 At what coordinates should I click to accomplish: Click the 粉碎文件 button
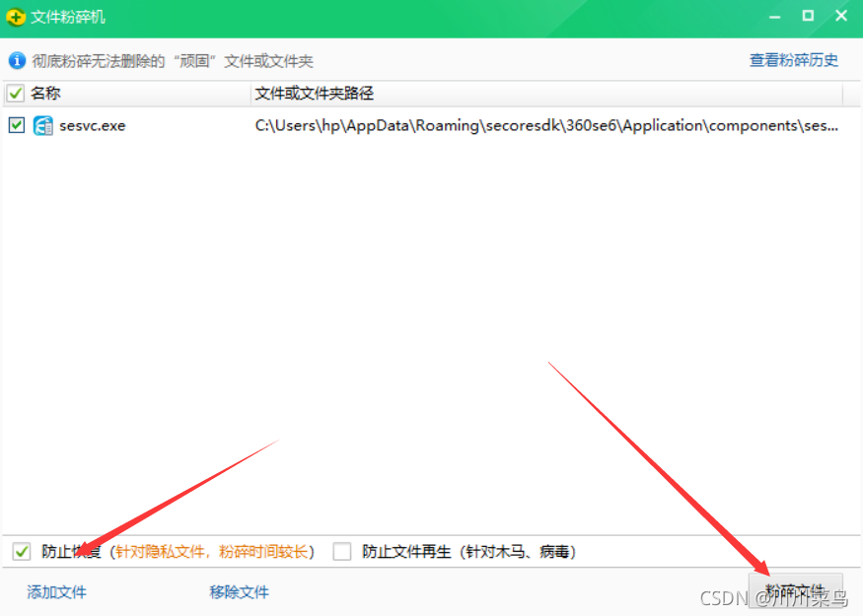tap(796, 591)
